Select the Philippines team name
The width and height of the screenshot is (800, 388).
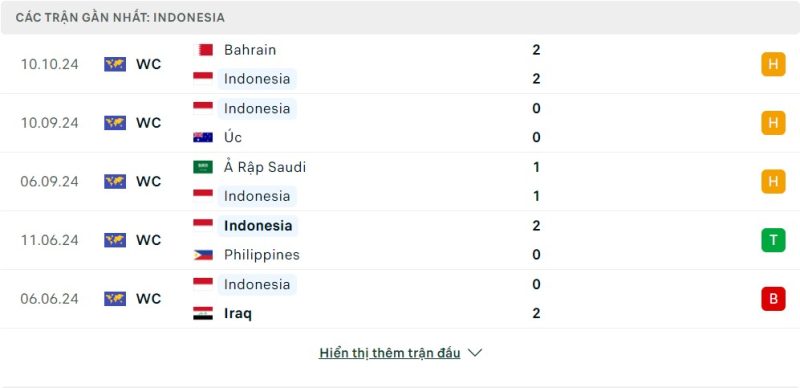tap(262, 255)
